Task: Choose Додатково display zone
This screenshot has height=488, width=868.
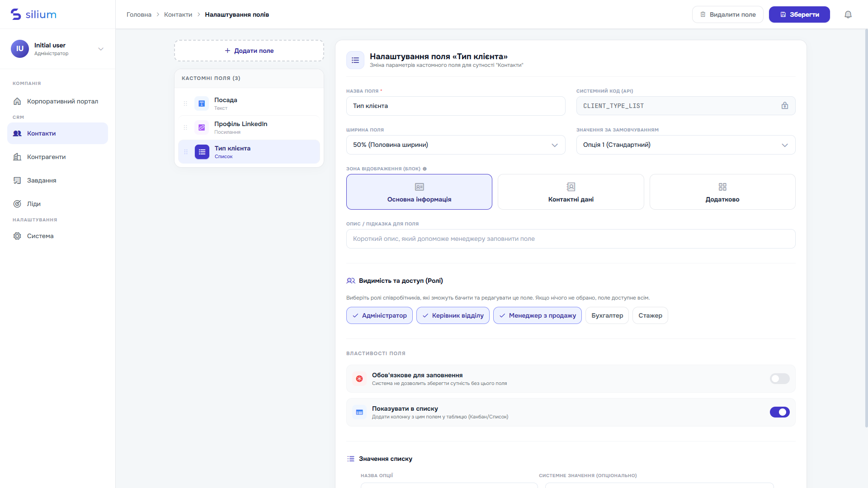Action: click(x=722, y=192)
